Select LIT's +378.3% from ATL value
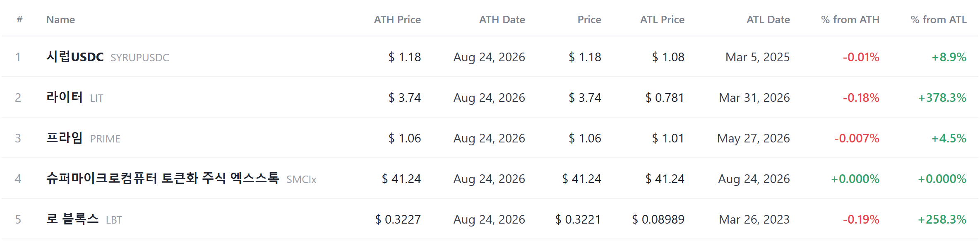Viewport: 980px width, 241px height. click(x=942, y=97)
